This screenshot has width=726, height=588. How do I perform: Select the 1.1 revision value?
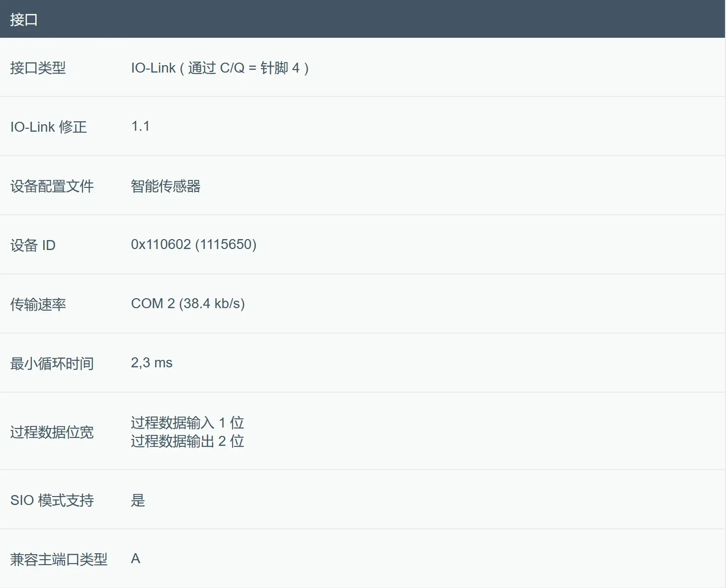(140, 126)
